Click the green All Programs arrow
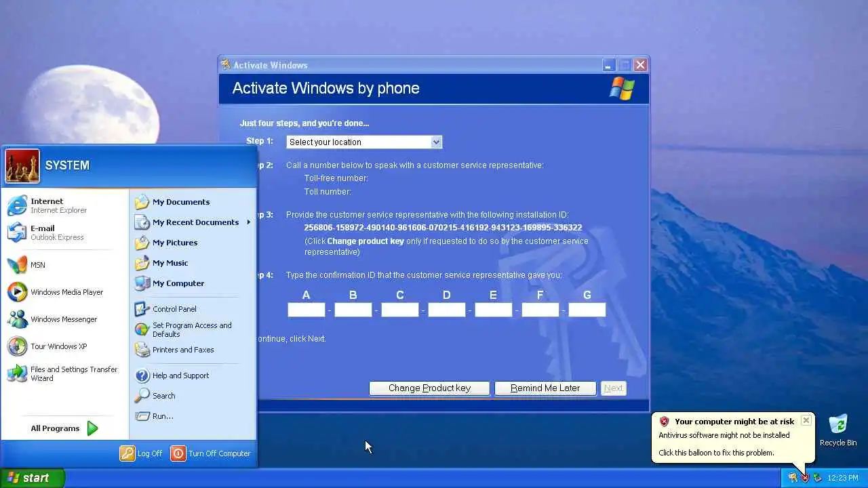868x488 pixels. click(92, 428)
